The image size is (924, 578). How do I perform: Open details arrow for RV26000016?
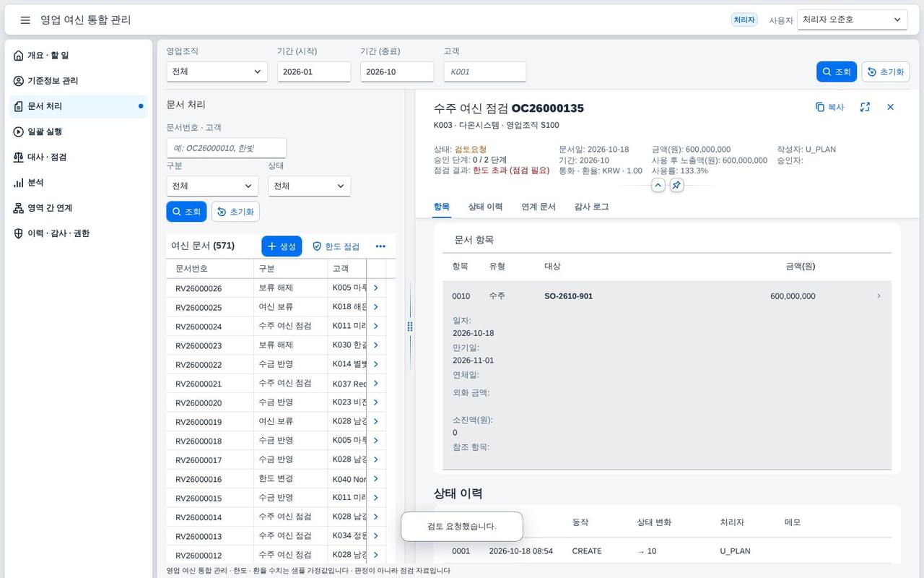click(x=375, y=479)
